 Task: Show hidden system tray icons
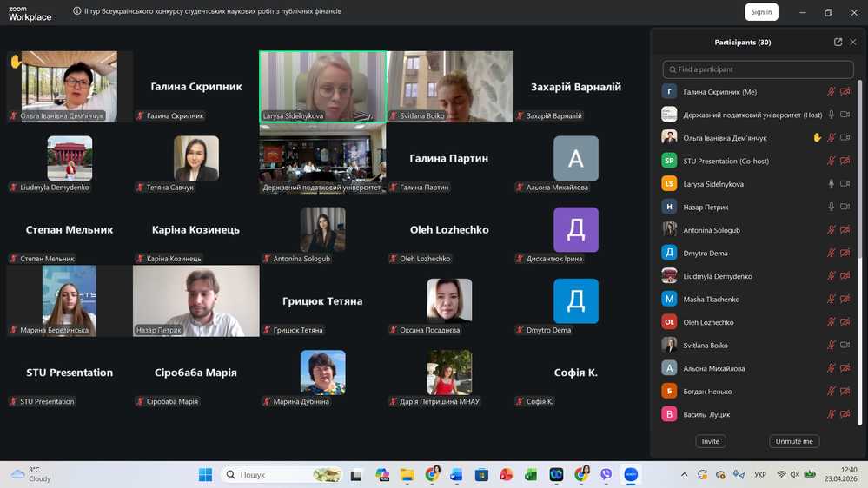[x=684, y=475]
